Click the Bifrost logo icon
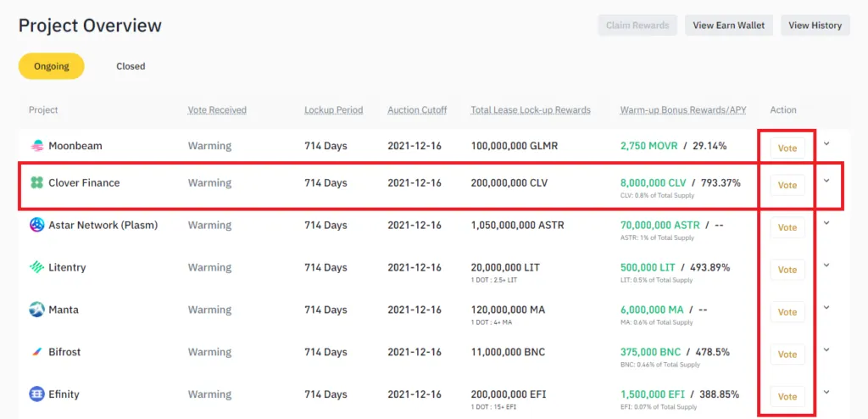Image resolution: width=868 pixels, height=419 pixels. tap(36, 352)
